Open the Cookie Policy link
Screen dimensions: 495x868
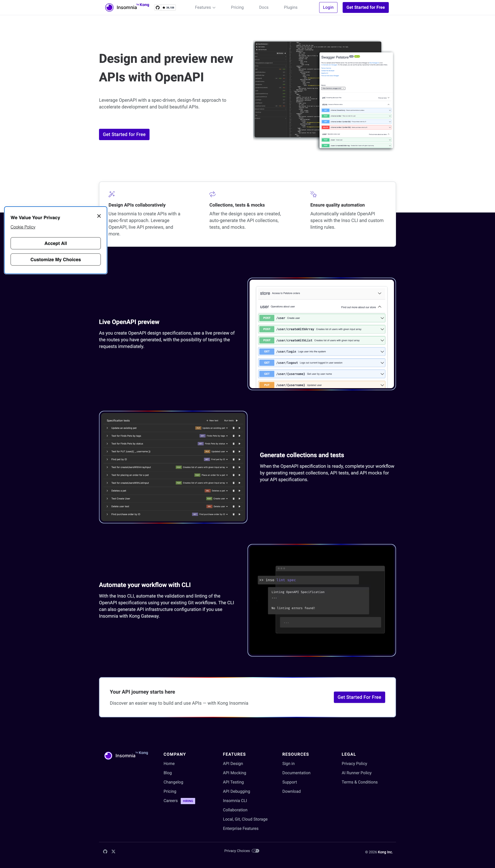click(23, 227)
